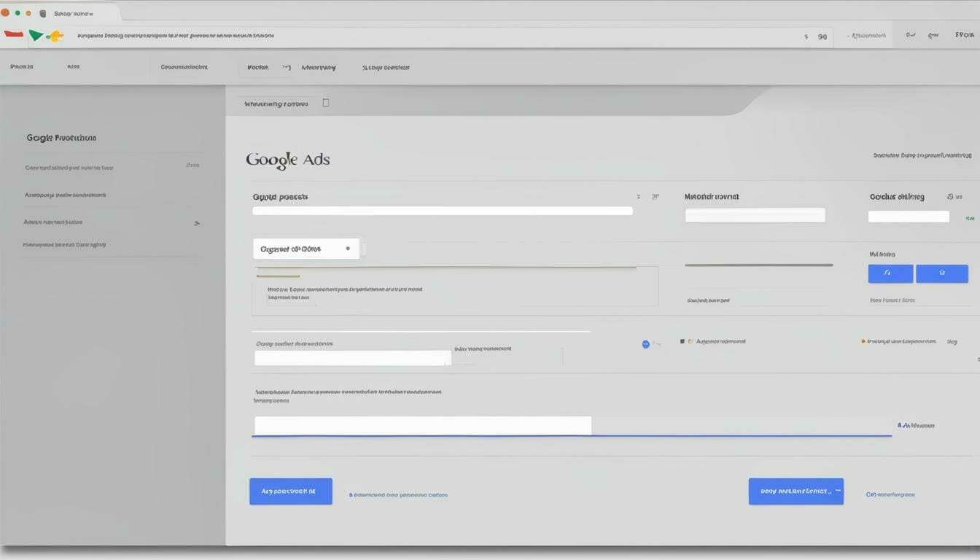Image resolution: width=980 pixels, height=560 pixels.
Task: Click the small square icon beside the breadcrumb
Action: (326, 103)
